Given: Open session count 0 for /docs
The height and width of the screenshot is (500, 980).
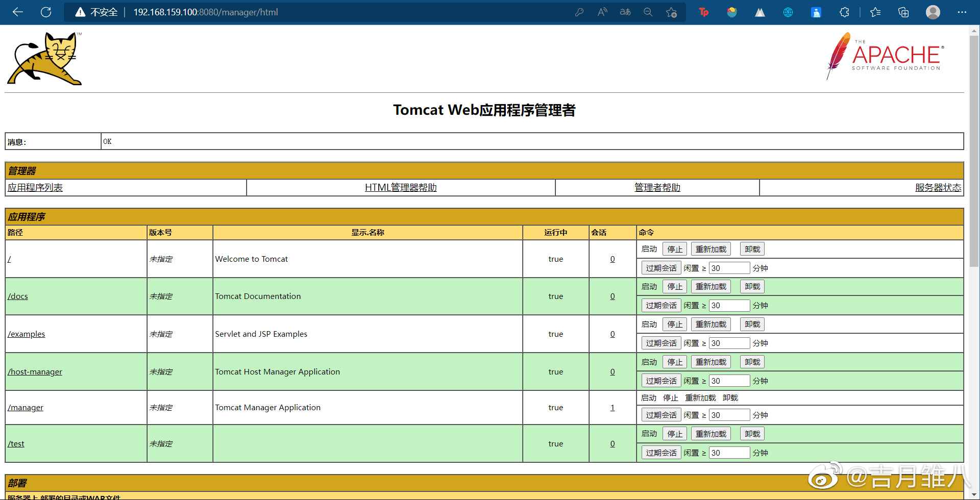Looking at the screenshot, I should (612, 296).
